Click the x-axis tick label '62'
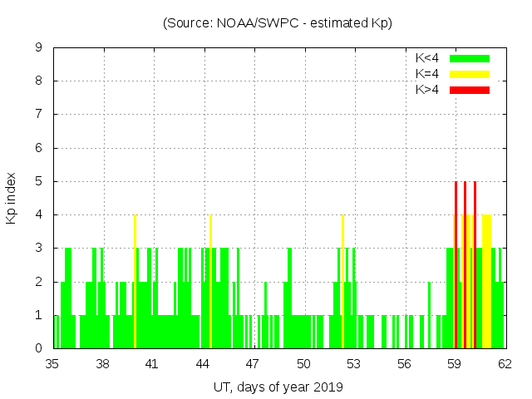 point(505,364)
